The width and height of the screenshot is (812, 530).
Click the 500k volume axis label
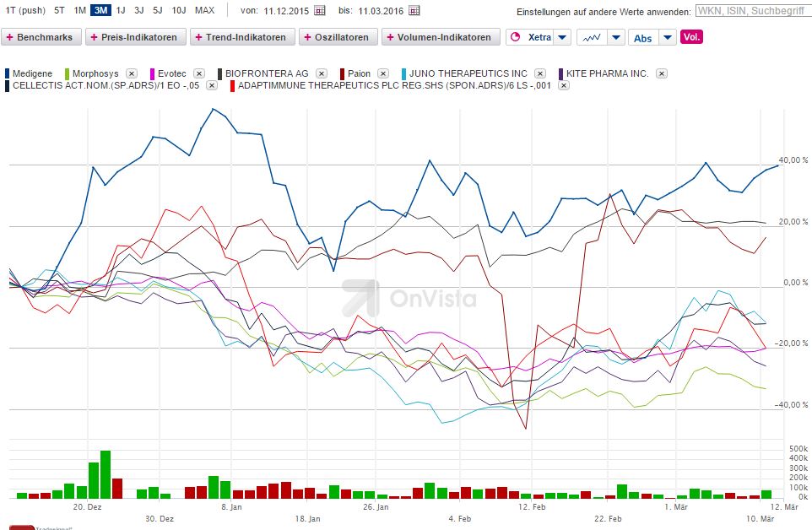(x=798, y=448)
